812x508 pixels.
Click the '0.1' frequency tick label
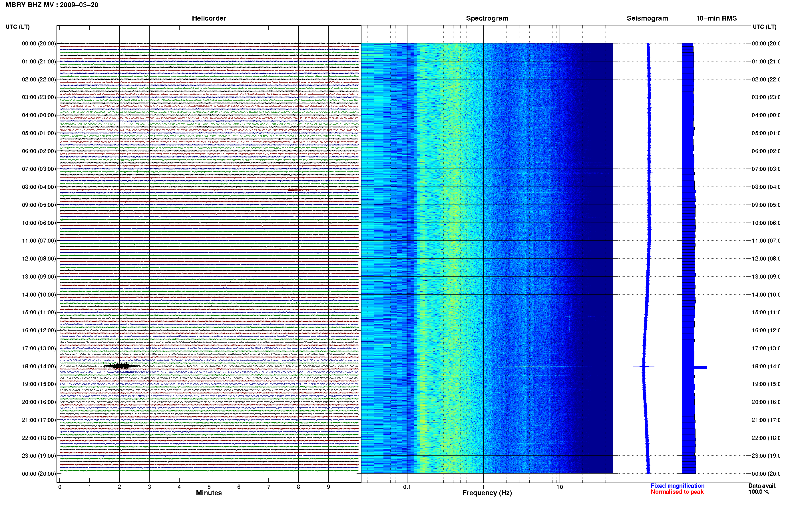click(407, 487)
